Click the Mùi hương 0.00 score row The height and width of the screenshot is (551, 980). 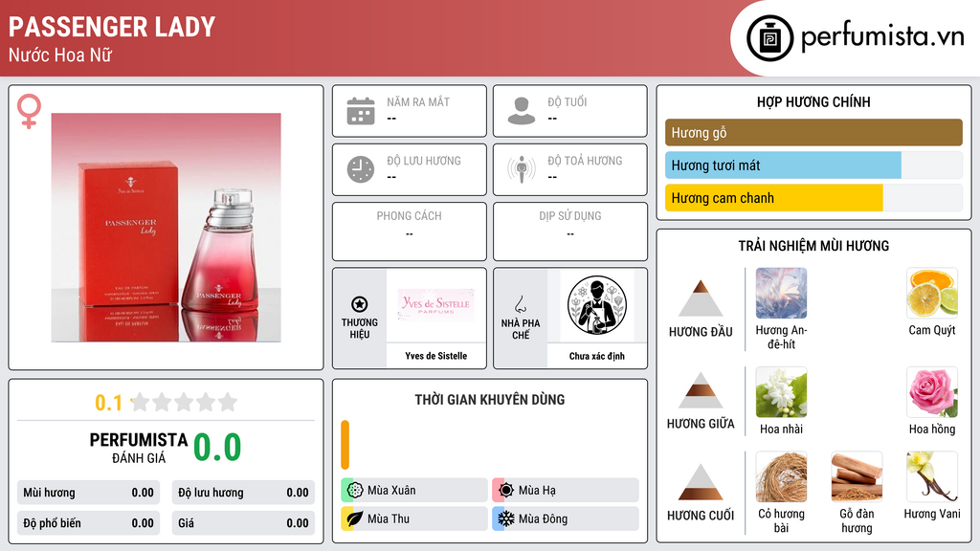[x=88, y=493]
